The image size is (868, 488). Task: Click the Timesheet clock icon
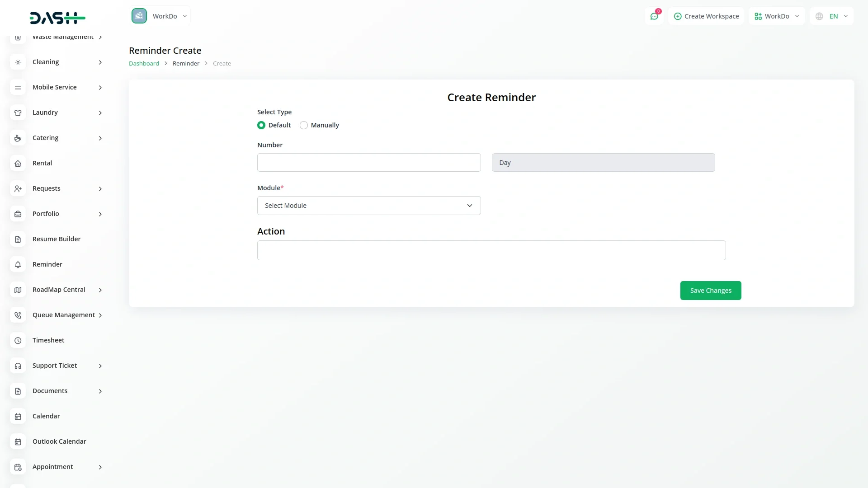(x=18, y=340)
